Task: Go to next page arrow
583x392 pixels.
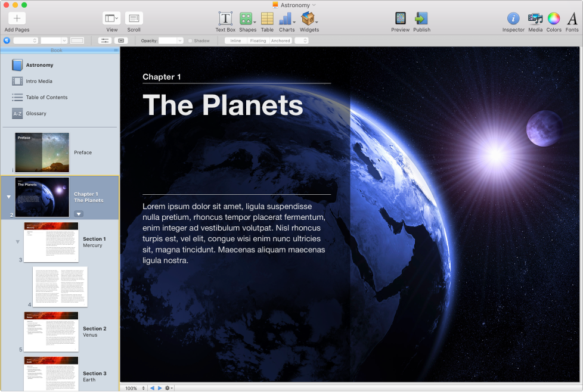Action: point(160,388)
